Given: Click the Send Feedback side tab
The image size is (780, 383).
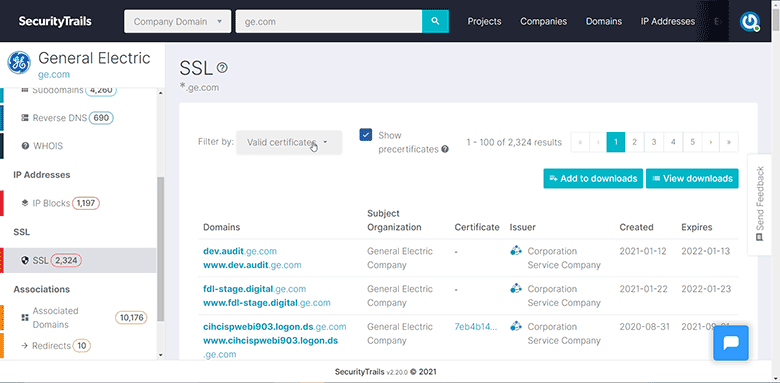Looking at the screenshot, I should tap(760, 204).
